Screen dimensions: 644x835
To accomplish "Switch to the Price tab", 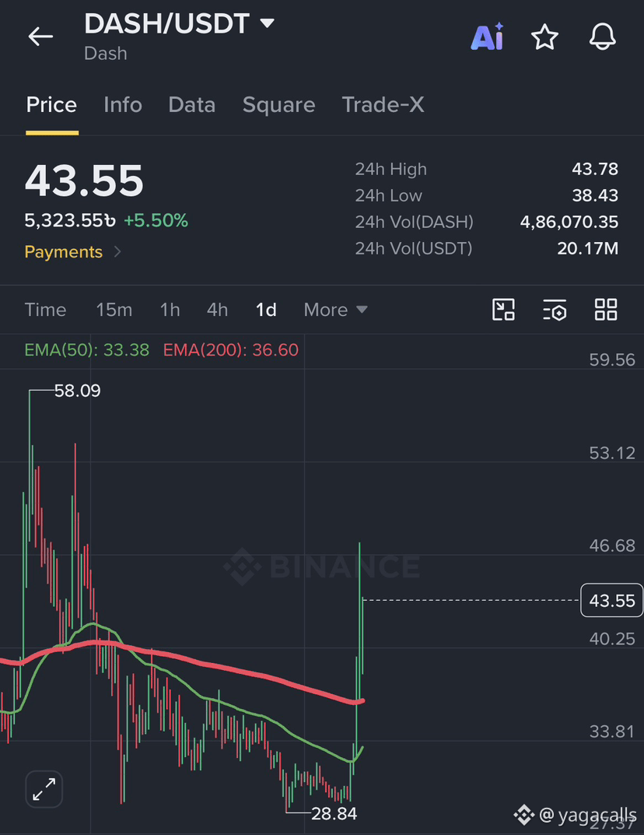I will click(51, 104).
